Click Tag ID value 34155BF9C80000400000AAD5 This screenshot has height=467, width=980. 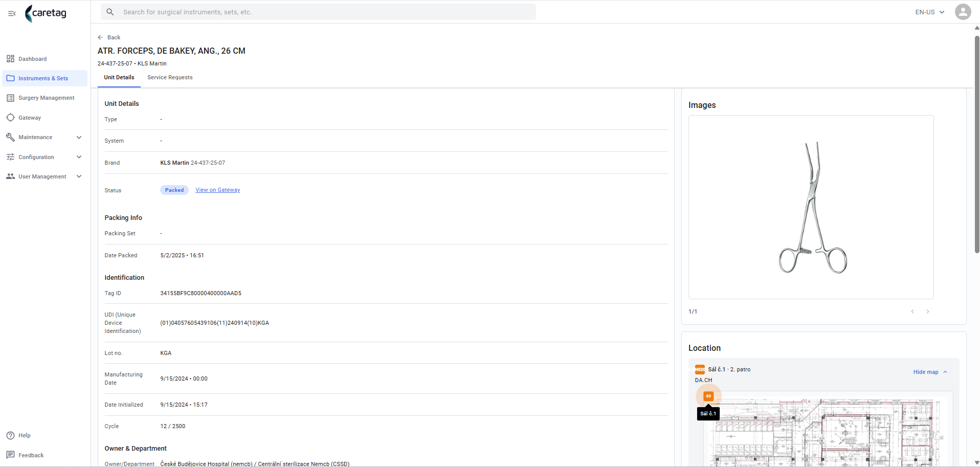(x=201, y=293)
